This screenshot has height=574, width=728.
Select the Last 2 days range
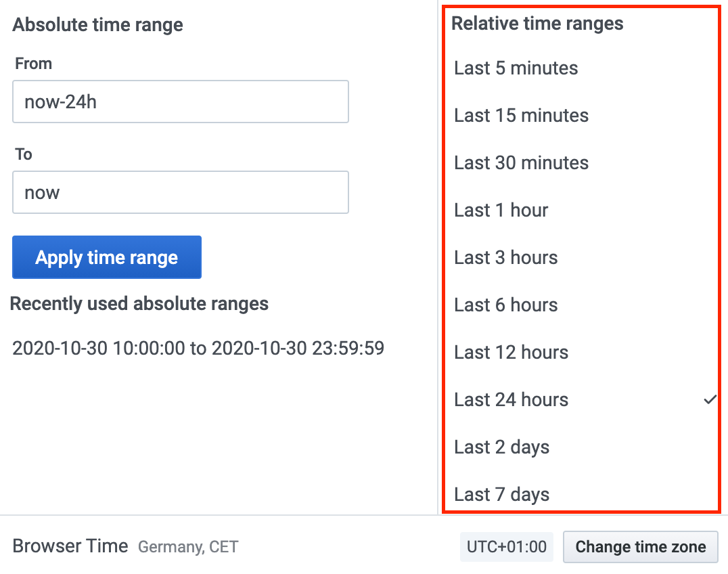coord(501,447)
